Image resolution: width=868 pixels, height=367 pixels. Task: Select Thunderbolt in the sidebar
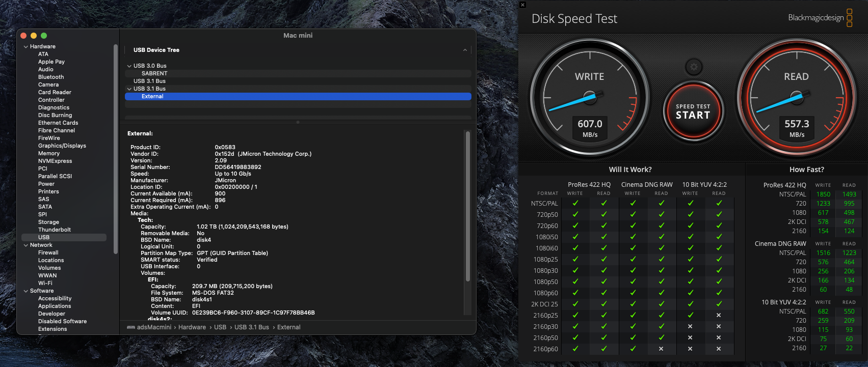click(55, 230)
